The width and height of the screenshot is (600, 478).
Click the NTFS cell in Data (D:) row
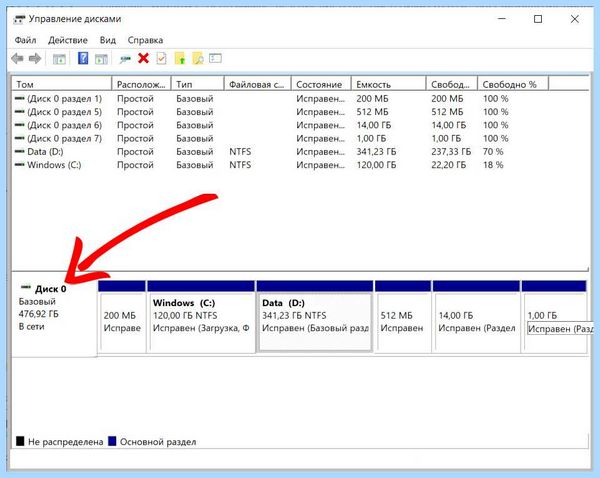[x=240, y=152]
